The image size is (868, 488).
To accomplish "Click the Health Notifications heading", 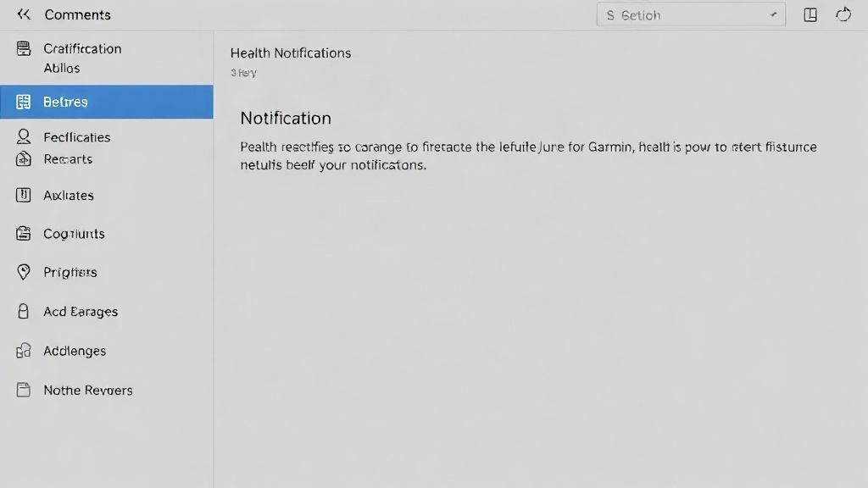I will coord(291,53).
